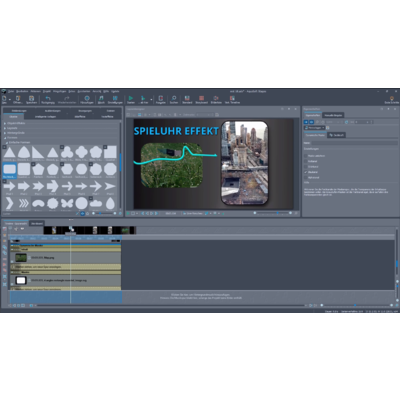Click the Speichern (save) toolbar icon

pyautogui.click(x=31, y=98)
